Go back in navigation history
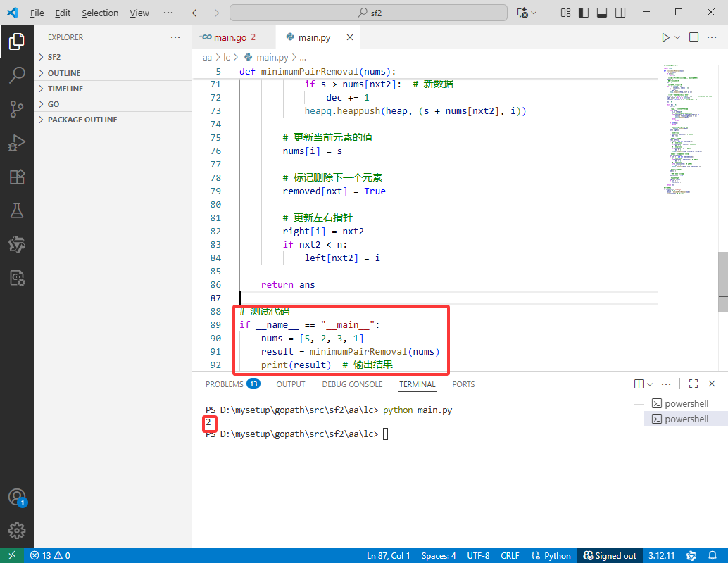 pyautogui.click(x=196, y=13)
